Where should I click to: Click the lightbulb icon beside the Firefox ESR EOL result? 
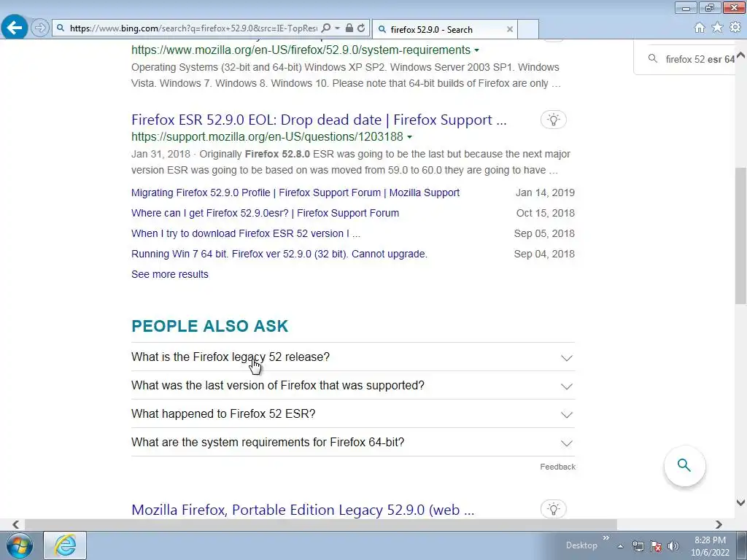tap(554, 120)
